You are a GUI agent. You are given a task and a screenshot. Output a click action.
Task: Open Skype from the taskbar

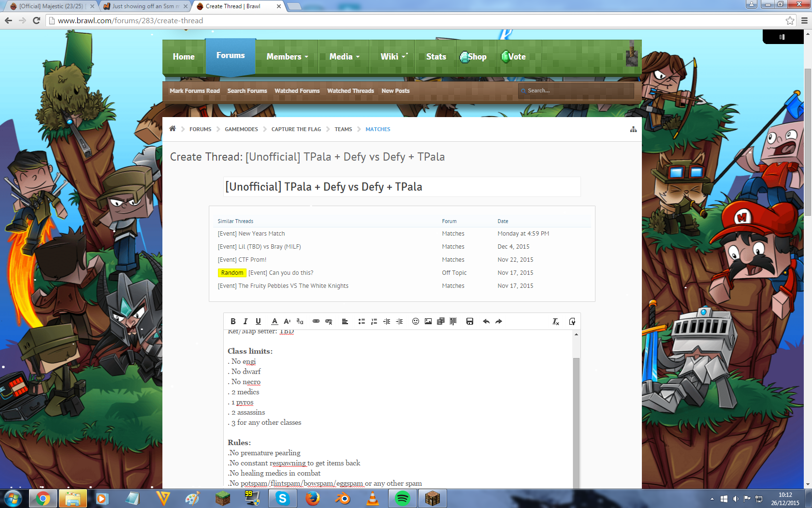pyautogui.click(x=283, y=498)
